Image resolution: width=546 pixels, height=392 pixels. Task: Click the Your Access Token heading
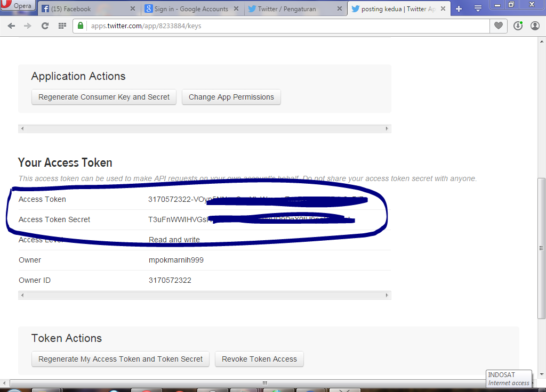[x=65, y=162]
